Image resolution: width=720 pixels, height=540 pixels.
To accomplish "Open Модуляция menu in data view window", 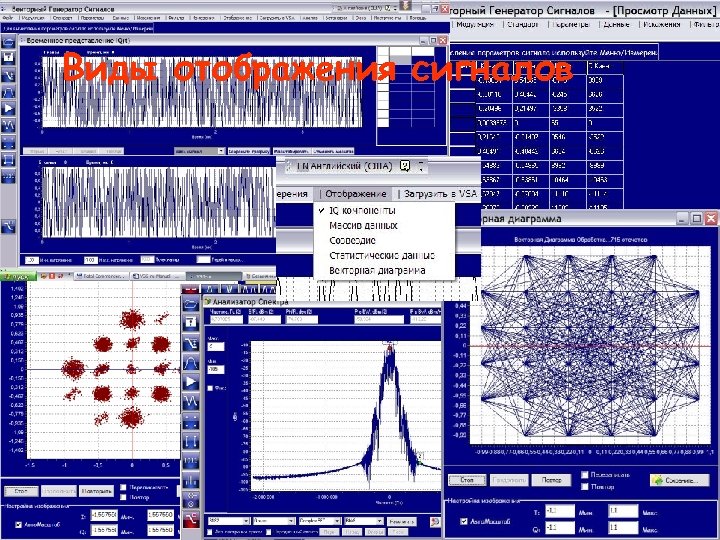I will (x=475, y=24).
